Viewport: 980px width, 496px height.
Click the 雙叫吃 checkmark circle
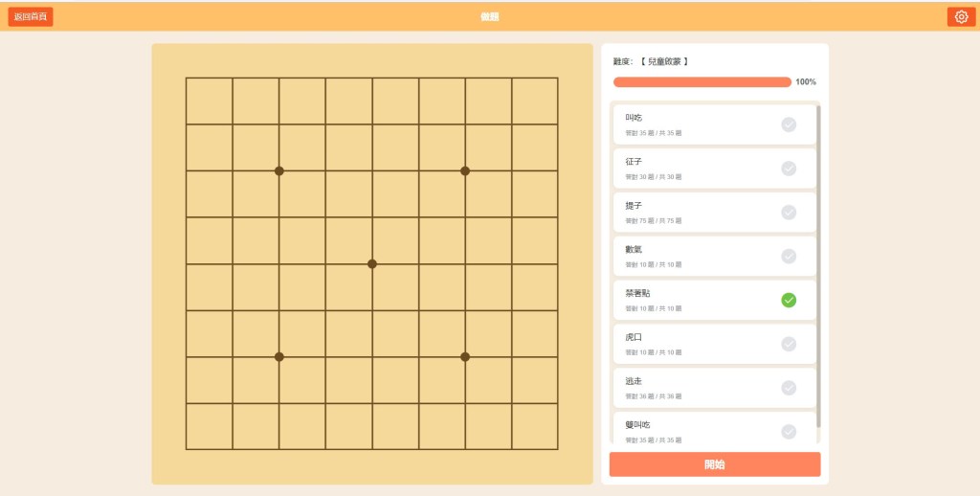789,431
